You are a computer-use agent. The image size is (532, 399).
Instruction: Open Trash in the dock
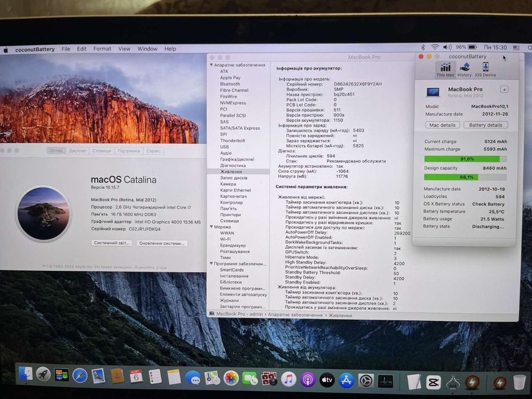click(x=519, y=382)
